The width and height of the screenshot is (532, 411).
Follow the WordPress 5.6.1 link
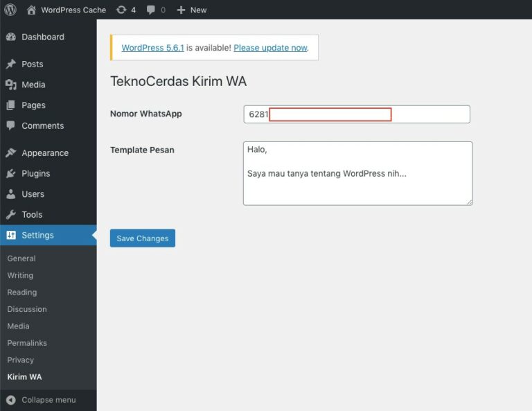pos(152,48)
